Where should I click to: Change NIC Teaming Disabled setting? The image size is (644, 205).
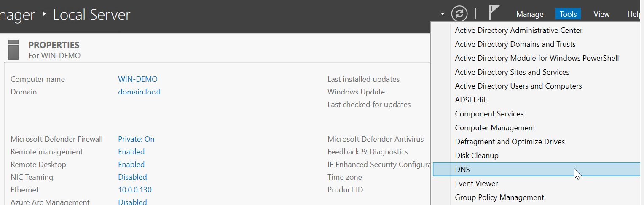tap(132, 177)
